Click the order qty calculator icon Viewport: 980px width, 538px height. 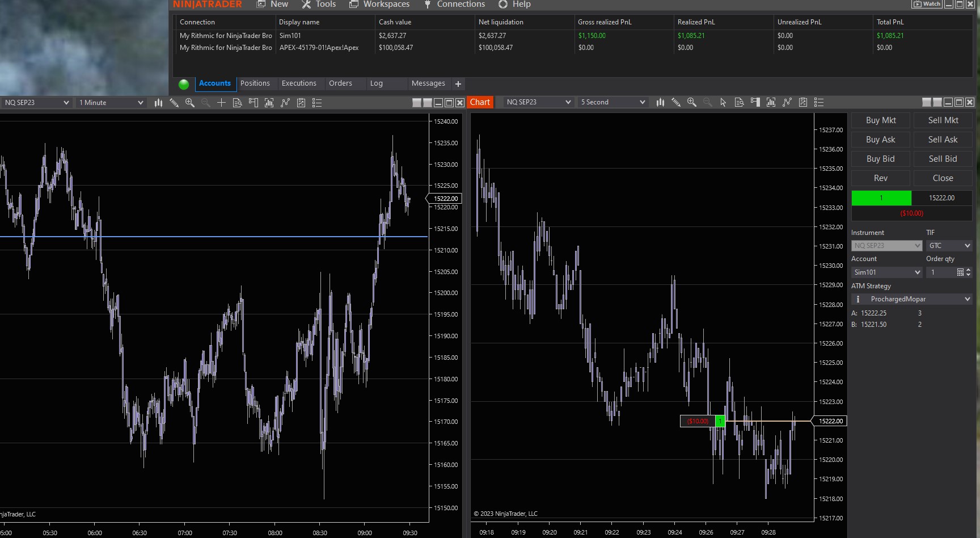click(960, 272)
